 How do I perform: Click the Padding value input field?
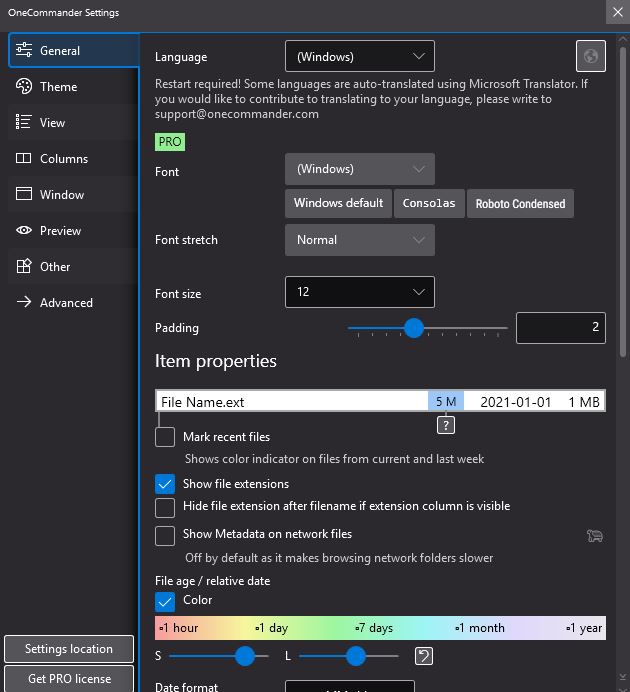(x=561, y=327)
